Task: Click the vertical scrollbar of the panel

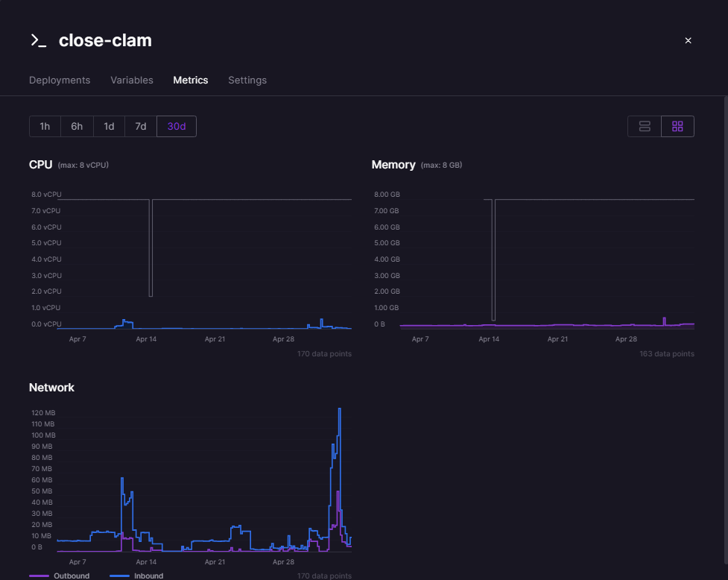Action: tap(726, 330)
